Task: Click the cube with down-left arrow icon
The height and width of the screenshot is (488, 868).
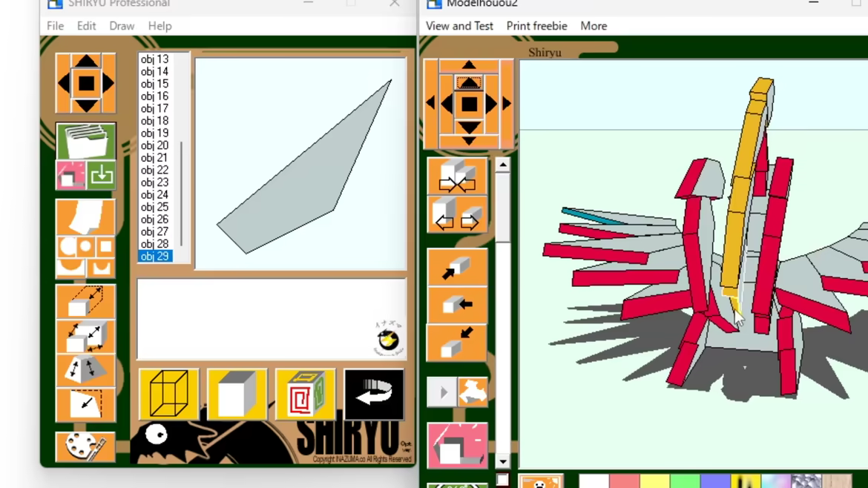Action: coord(457,342)
